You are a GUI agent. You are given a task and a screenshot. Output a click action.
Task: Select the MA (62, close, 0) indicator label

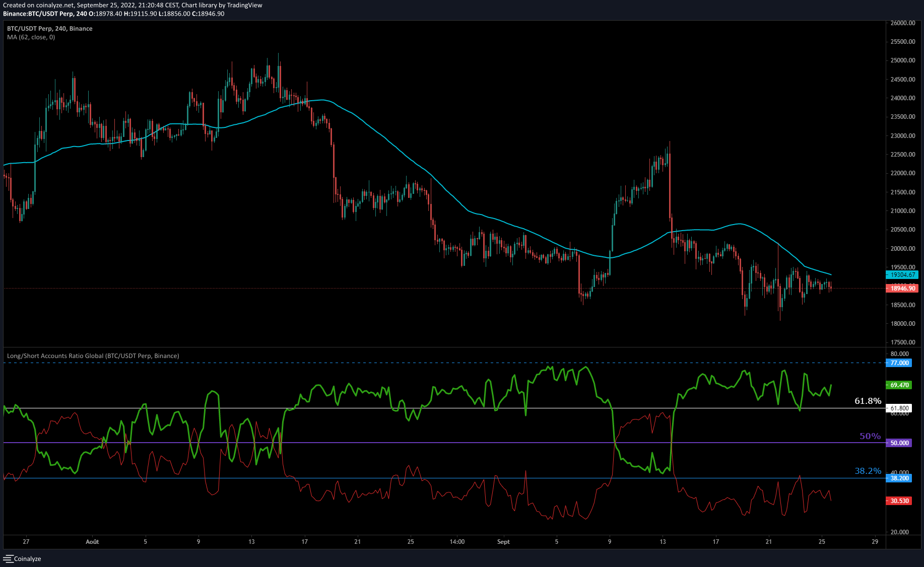[x=31, y=37]
